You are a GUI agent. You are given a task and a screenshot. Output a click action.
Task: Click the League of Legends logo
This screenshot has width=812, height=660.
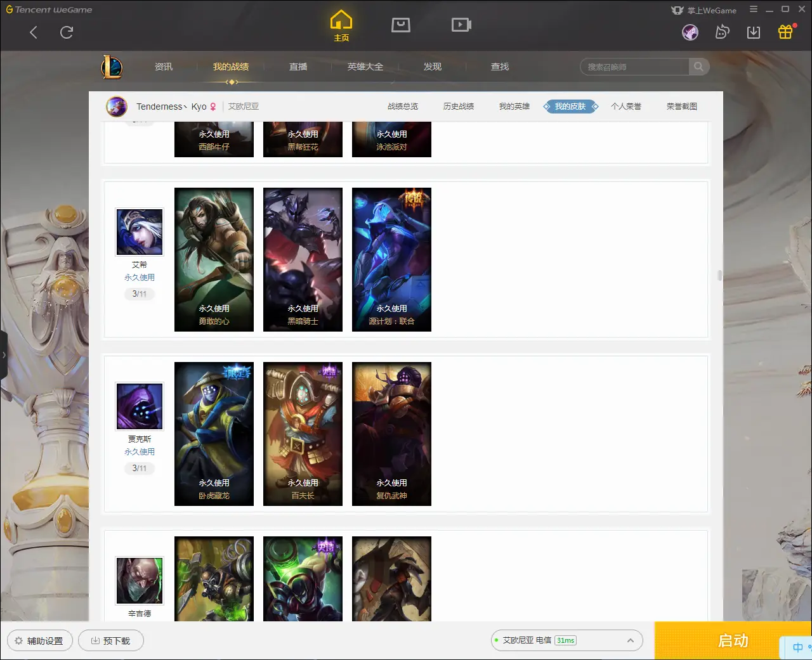(112, 67)
